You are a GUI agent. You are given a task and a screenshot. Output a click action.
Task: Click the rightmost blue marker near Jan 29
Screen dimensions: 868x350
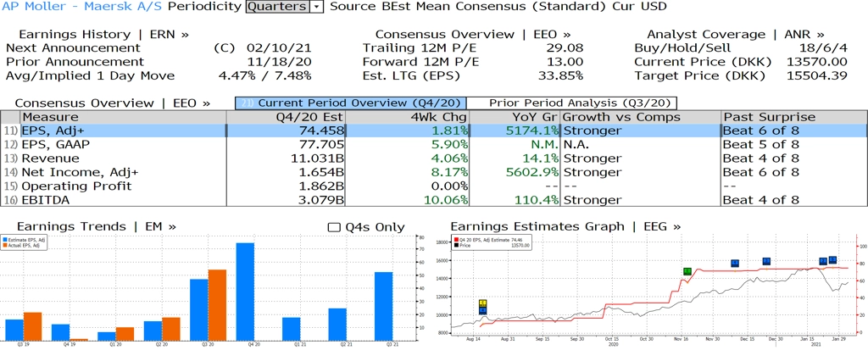coord(832,260)
